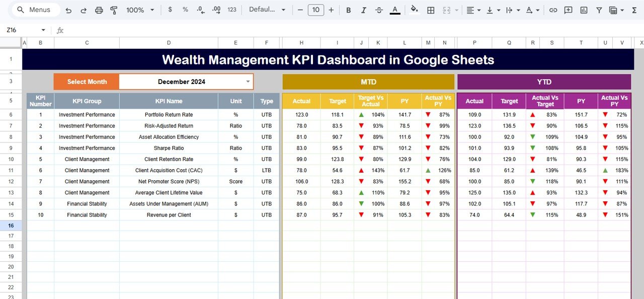Click the Insert chart icon

(x=584, y=10)
